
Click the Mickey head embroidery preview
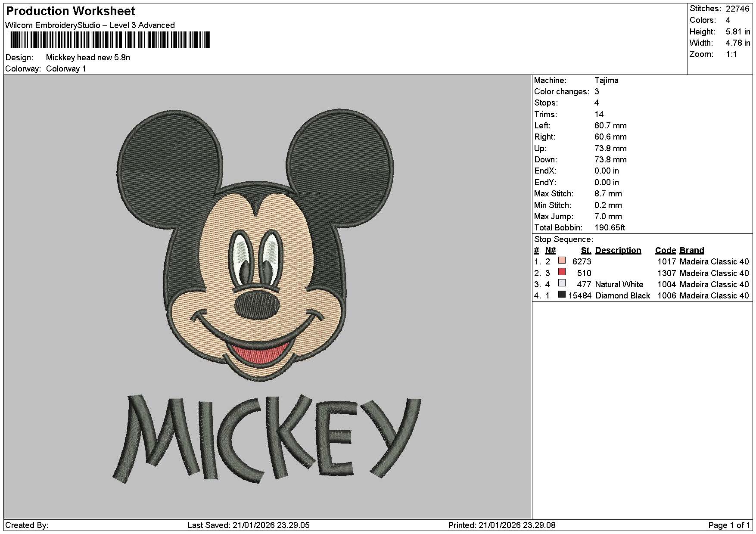click(255, 245)
